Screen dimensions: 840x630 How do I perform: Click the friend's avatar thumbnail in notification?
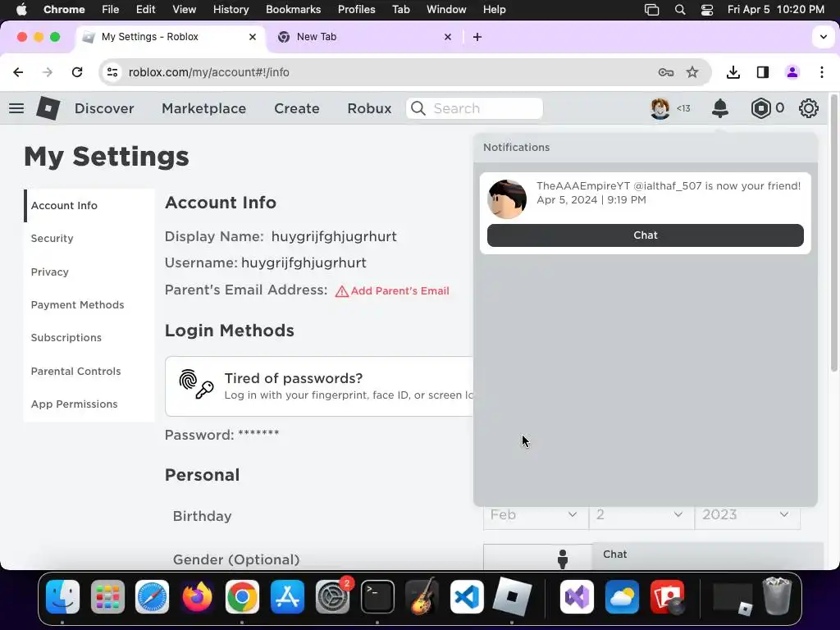click(x=507, y=199)
